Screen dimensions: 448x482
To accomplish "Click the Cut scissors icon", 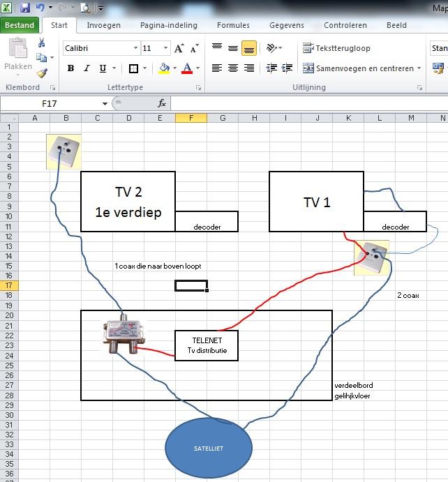I will point(42,43).
